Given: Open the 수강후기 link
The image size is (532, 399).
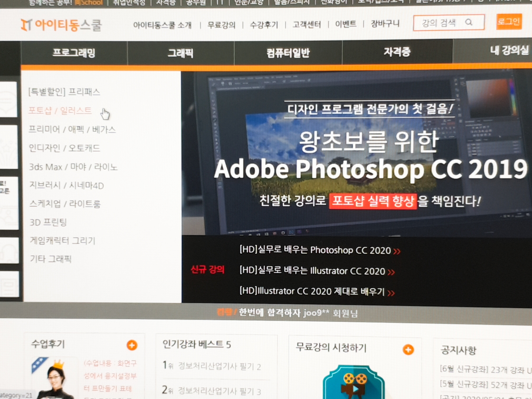Looking at the screenshot, I should pyautogui.click(x=264, y=25).
